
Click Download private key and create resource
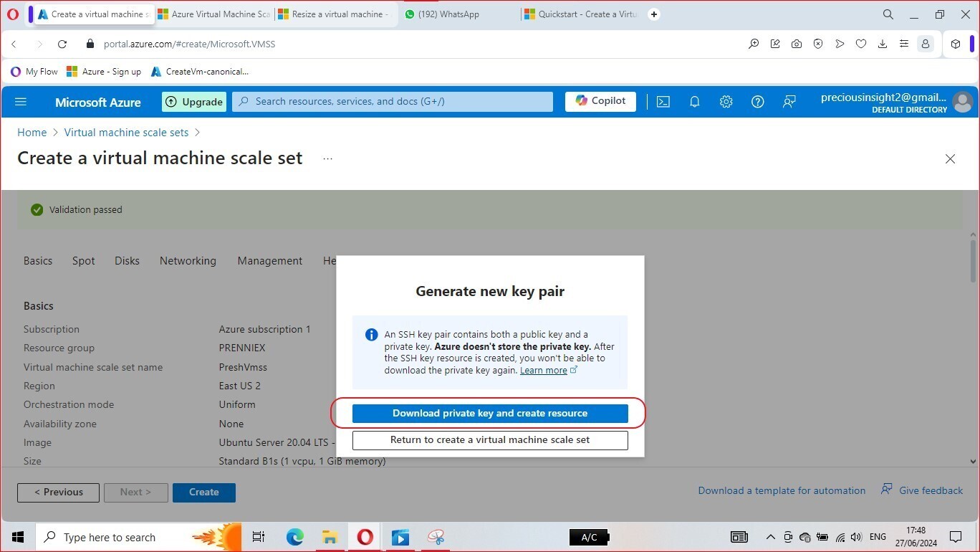click(490, 414)
